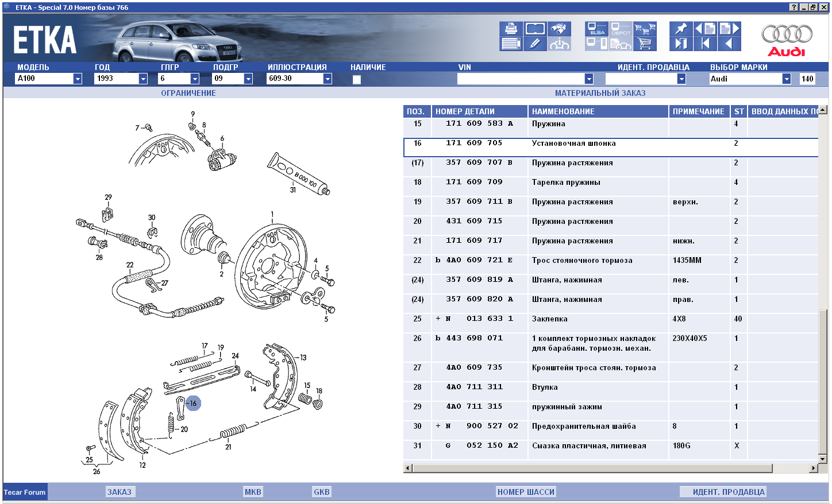
Task: Click the MKB button
Action: [253, 492]
